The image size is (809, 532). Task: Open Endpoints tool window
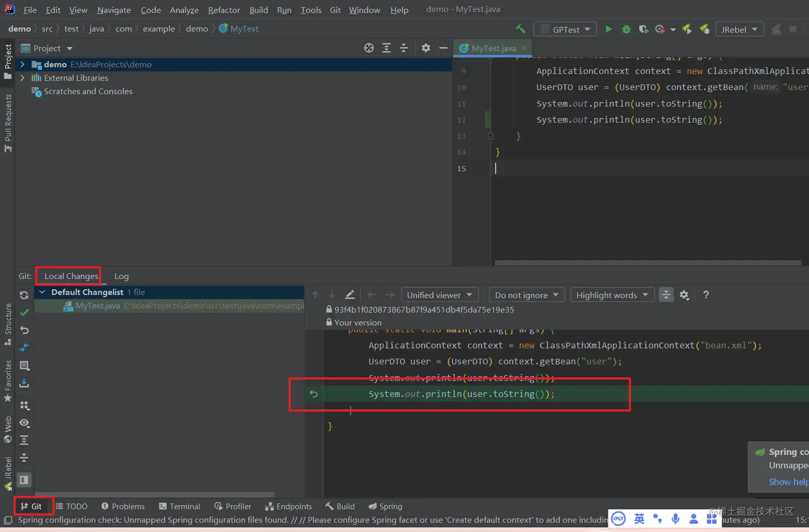point(288,506)
